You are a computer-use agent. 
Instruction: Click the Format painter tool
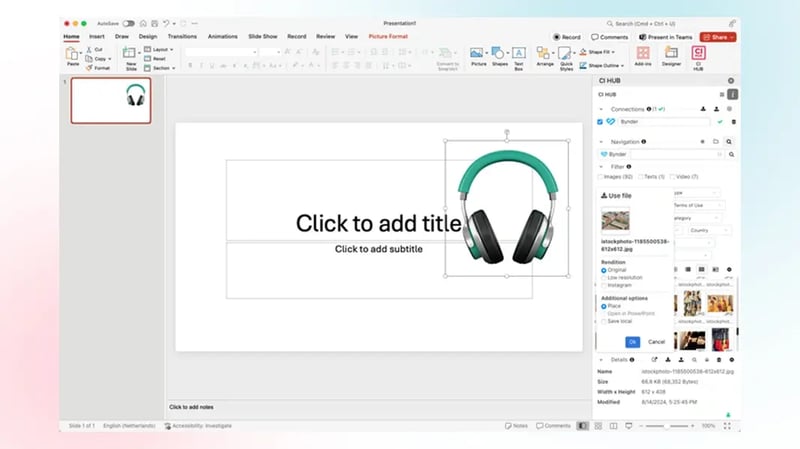[x=97, y=68]
